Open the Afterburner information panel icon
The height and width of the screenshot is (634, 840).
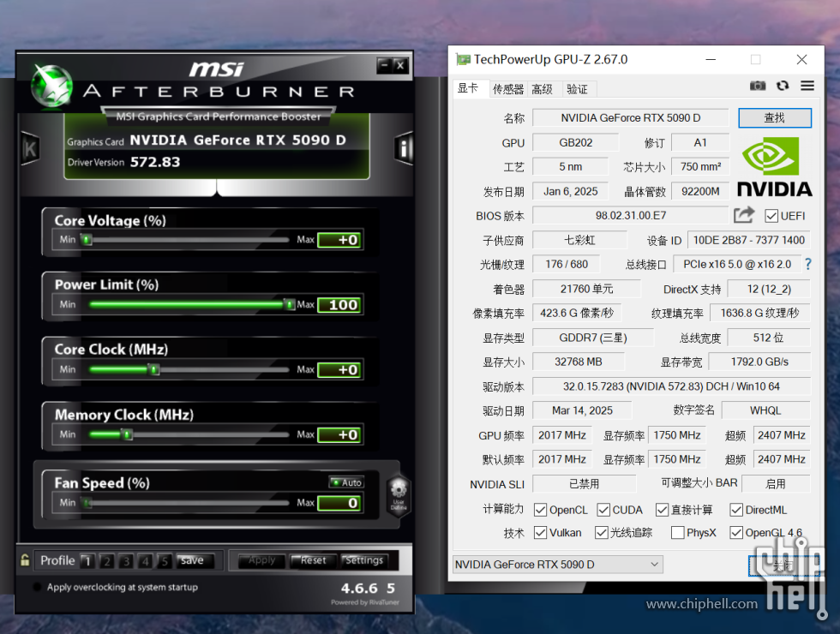coord(404,148)
